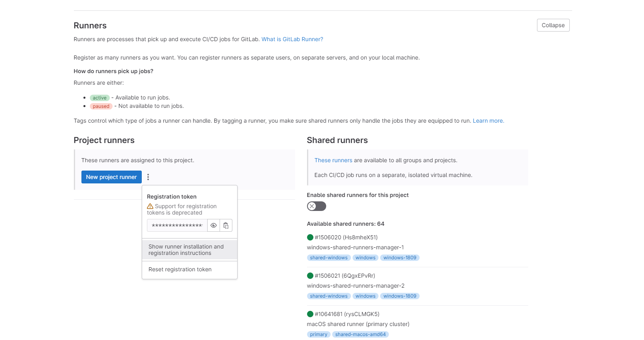Click the shared-windows tag under runners-manager-1
Screen dimensions: 644x340
point(329,258)
